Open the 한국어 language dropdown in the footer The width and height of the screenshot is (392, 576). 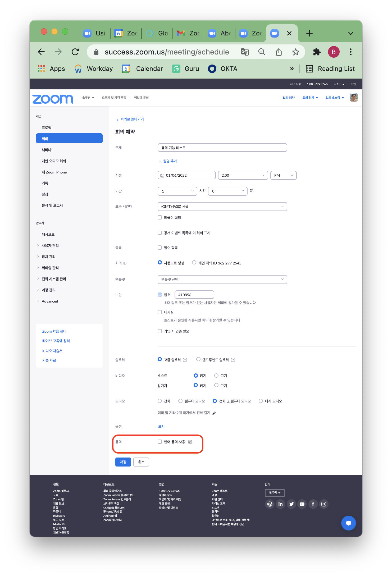click(x=275, y=493)
